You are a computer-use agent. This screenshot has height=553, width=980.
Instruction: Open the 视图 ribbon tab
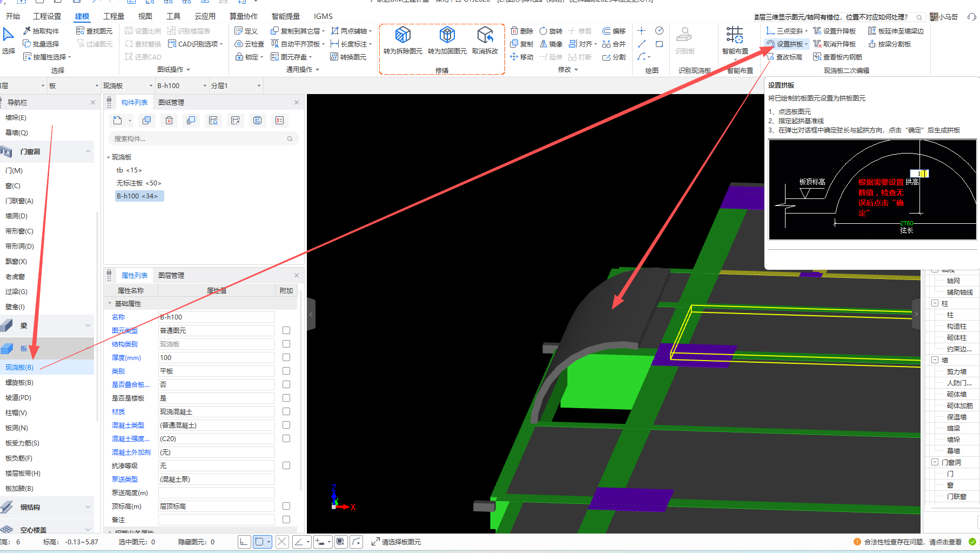[145, 16]
